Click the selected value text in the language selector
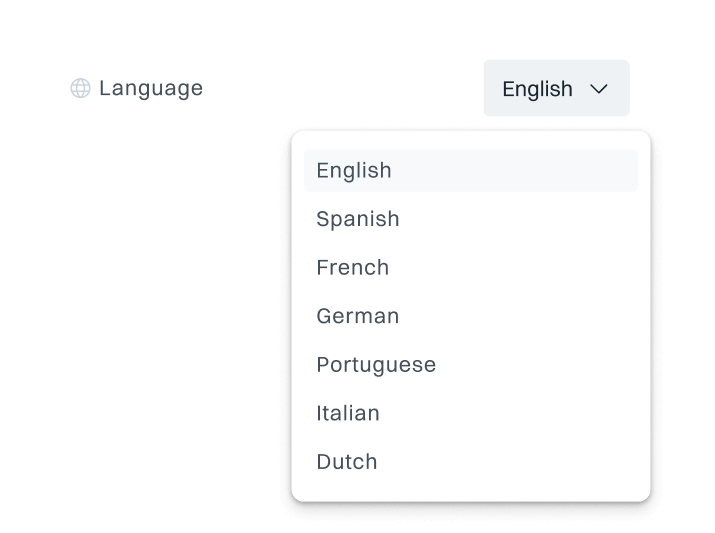This screenshot has height=533, width=715. [537, 89]
